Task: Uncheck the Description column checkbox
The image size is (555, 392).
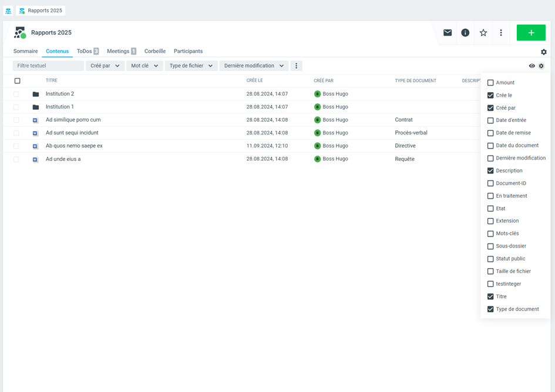Action: [x=490, y=171]
